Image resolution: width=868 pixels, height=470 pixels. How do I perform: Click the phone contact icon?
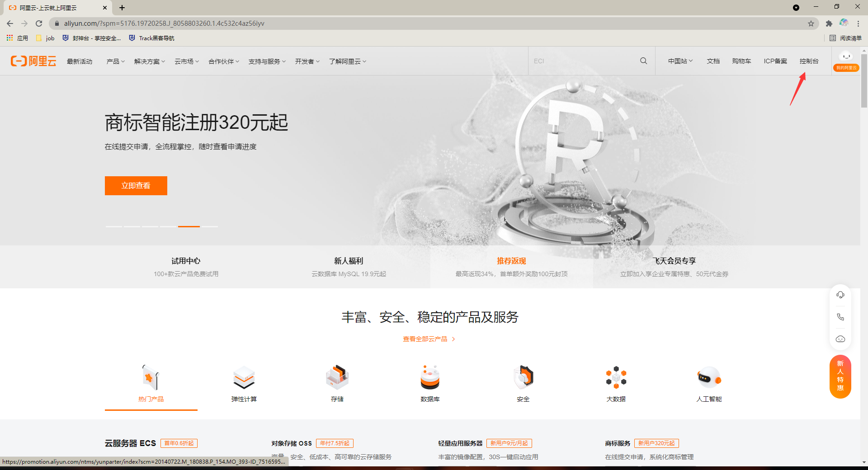(840, 317)
